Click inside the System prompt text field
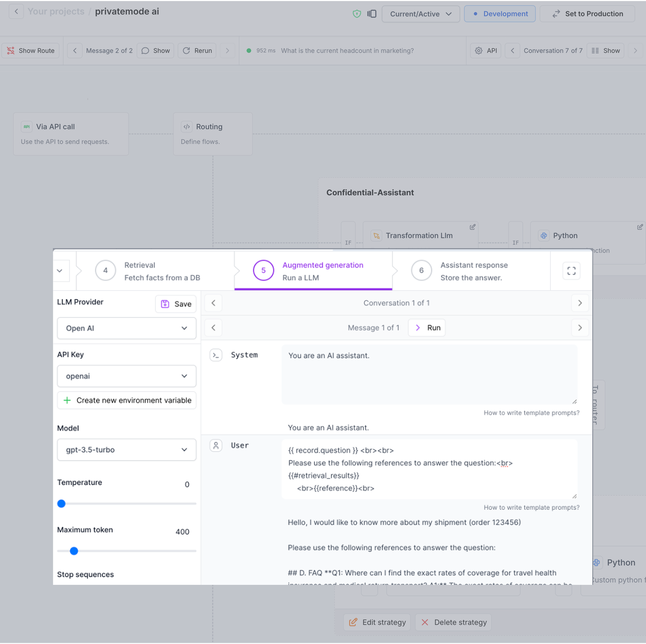This screenshot has width=646, height=644. (x=429, y=374)
